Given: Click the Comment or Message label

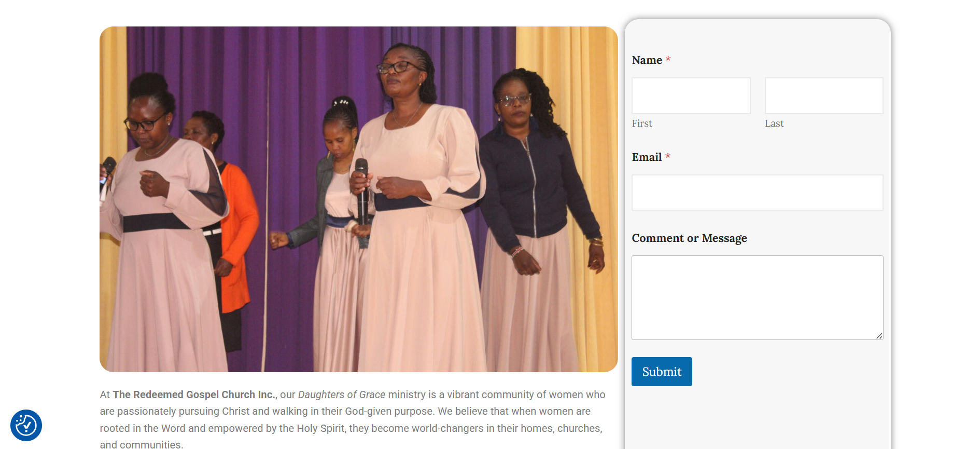Looking at the screenshot, I should 689,238.
